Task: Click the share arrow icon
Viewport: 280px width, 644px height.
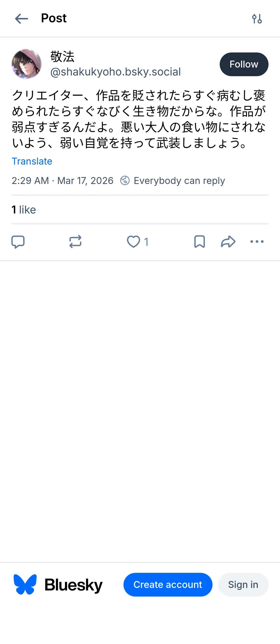Action: [228, 242]
